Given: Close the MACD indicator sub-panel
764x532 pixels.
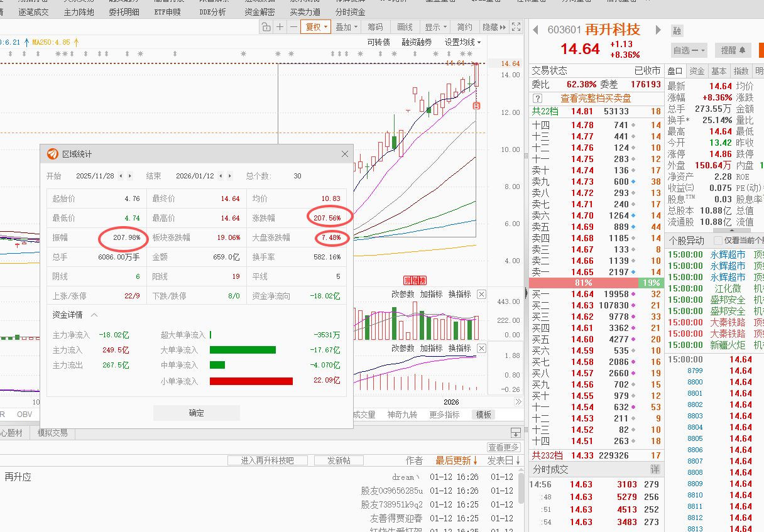Looking at the screenshot, I should tap(481, 348).
